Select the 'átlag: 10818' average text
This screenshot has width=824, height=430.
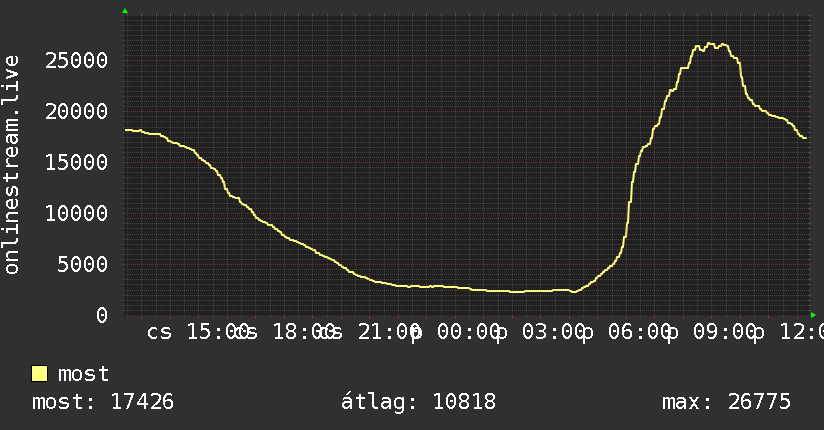(418, 402)
